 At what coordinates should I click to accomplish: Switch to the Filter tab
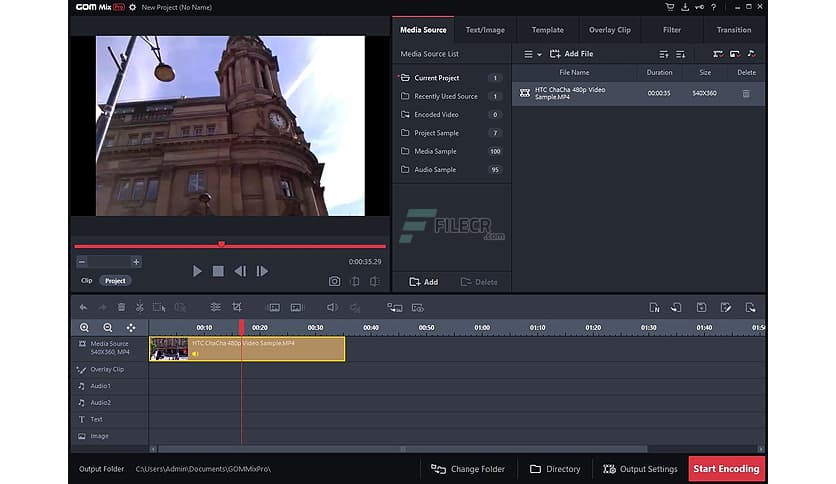tap(672, 30)
